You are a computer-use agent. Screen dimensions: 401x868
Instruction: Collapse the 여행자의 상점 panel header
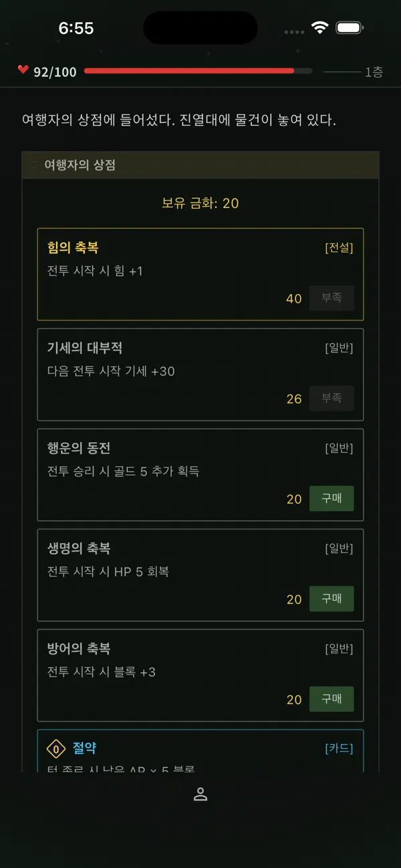pos(200,165)
